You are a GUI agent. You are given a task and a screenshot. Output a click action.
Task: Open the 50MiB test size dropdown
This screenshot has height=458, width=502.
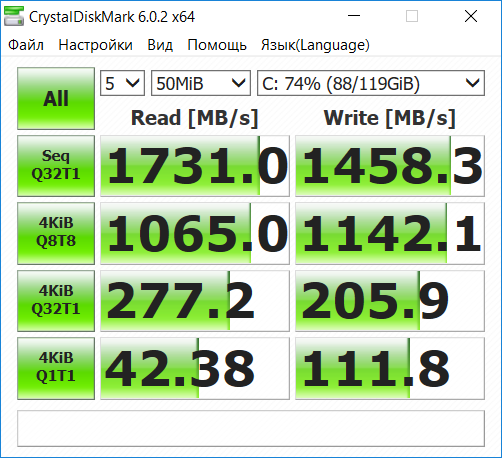[201, 83]
